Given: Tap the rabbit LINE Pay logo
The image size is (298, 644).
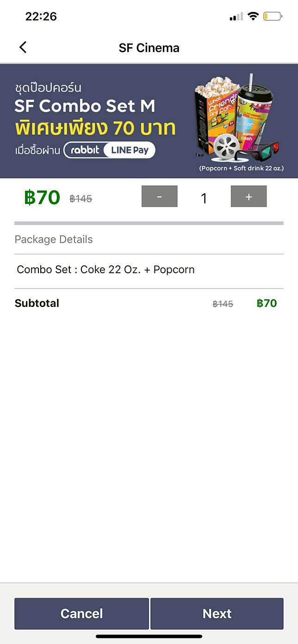Looking at the screenshot, I should 109,150.
